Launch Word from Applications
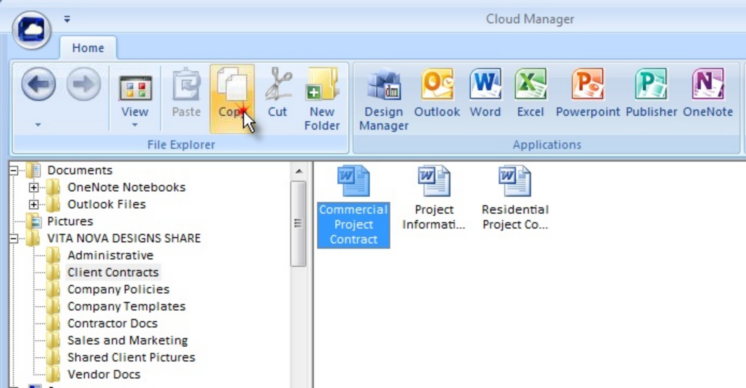This screenshot has width=746, height=388. [x=485, y=94]
